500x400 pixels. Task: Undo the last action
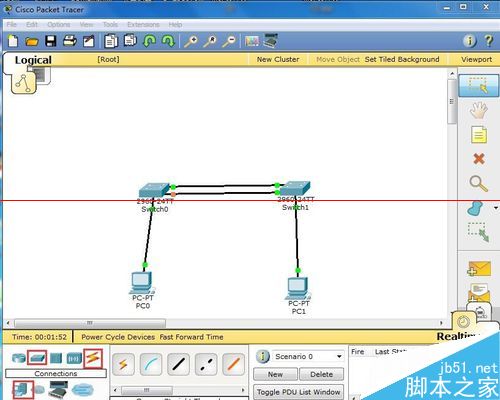tap(149, 41)
